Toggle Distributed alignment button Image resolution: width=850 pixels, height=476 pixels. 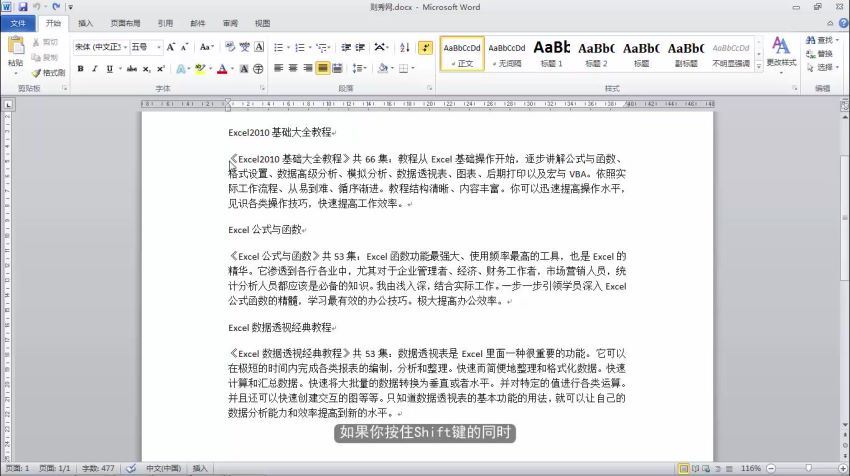337,68
